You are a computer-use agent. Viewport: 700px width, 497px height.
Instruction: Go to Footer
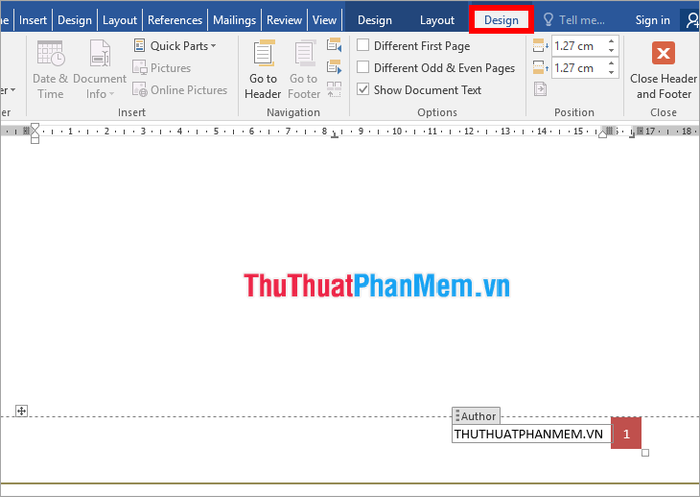[x=304, y=69]
